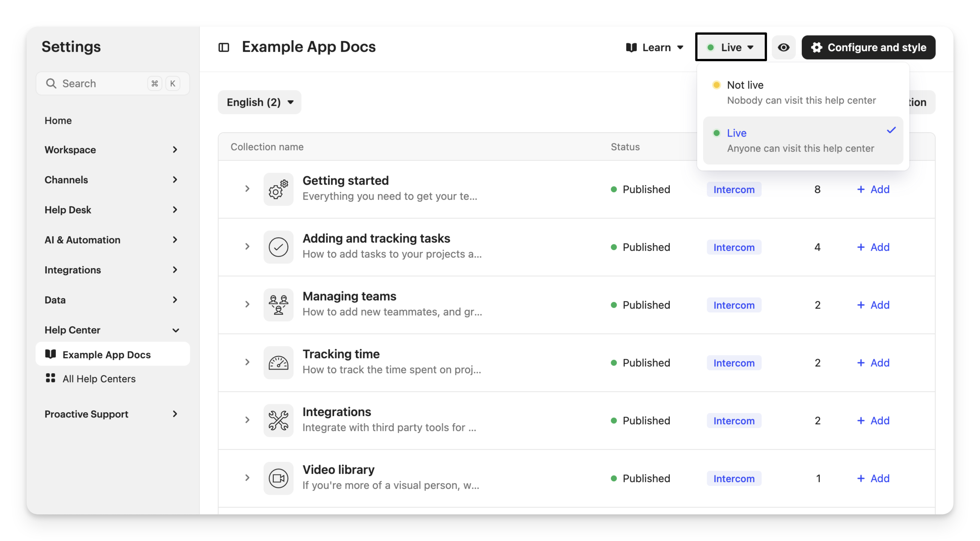980x541 pixels.
Task: Click Intercom tag on Video library row
Action: click(x=734, y=479)
